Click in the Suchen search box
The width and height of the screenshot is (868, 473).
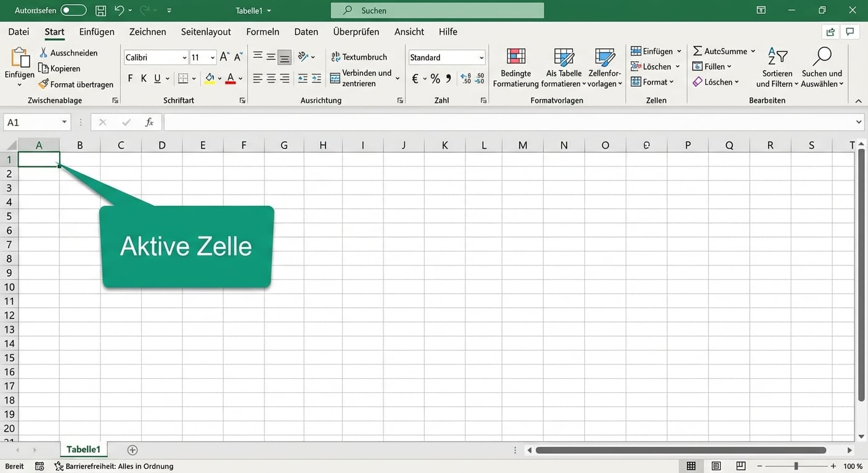pos(437,10)
